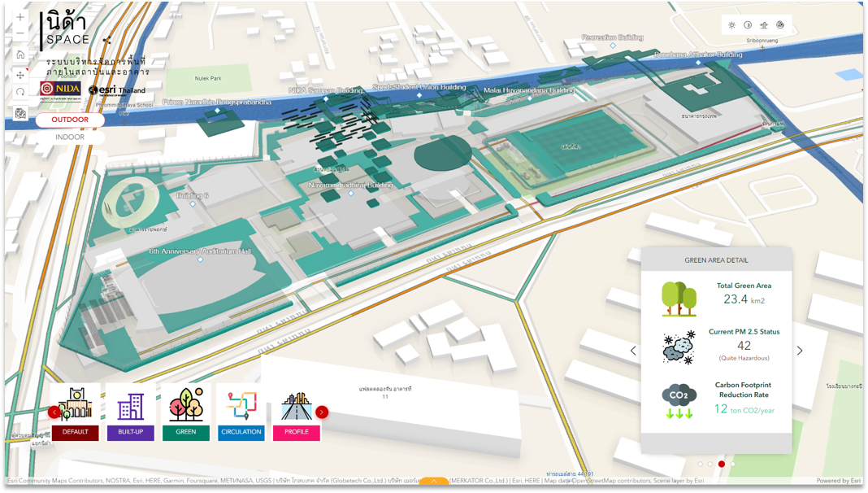The height and width of the screenshot is (493, 868).
Task: Select the PROFILE theme label
Action: 297,432
